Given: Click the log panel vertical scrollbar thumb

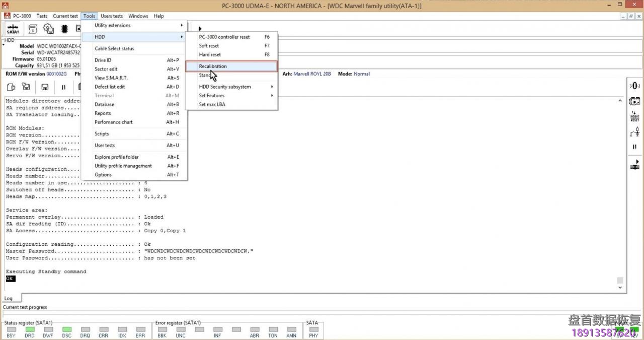Looking at the screenshot, I should [x=620, y=281].
